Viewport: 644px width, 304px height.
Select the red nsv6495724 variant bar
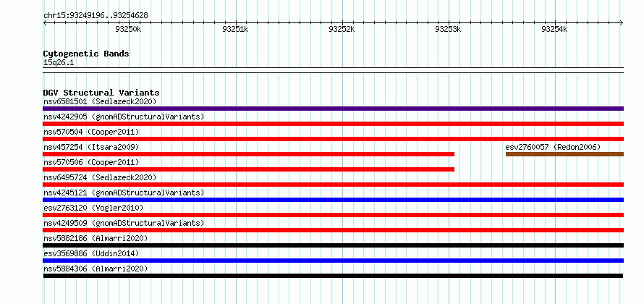333,185
